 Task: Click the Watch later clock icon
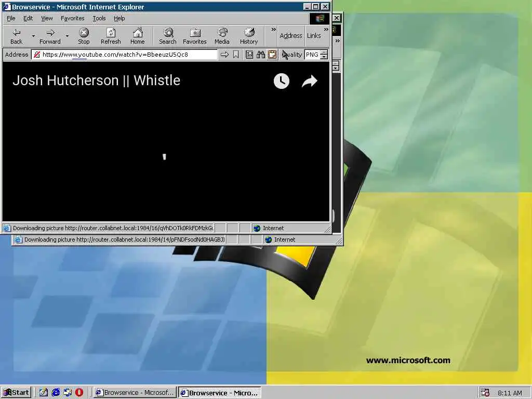281,81
